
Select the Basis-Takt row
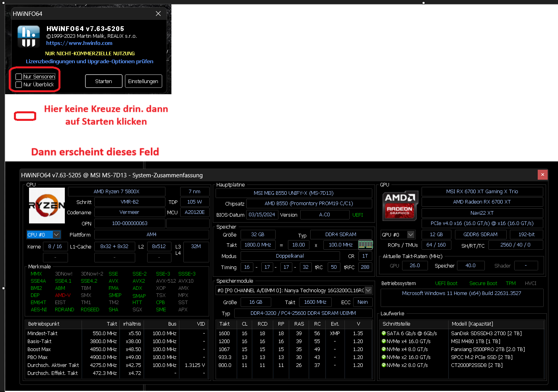click(116, 341)
